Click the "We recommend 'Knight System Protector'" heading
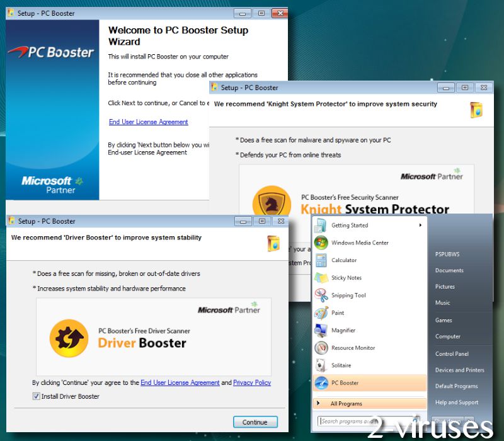 [326, 104]
